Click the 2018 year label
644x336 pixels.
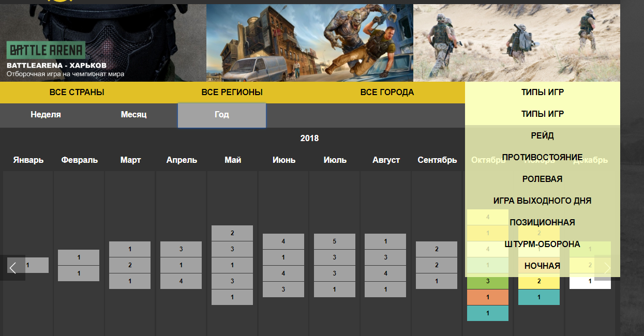309,139
